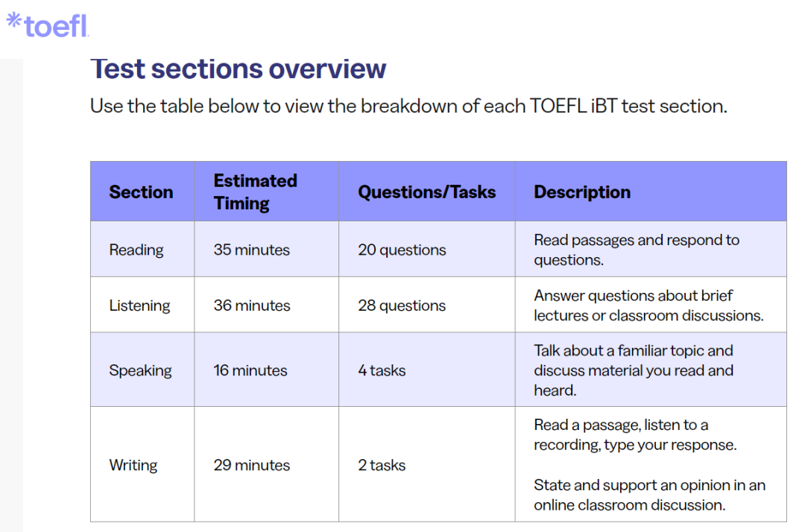Select the Test sections overview heading

(x=239, y=69)
